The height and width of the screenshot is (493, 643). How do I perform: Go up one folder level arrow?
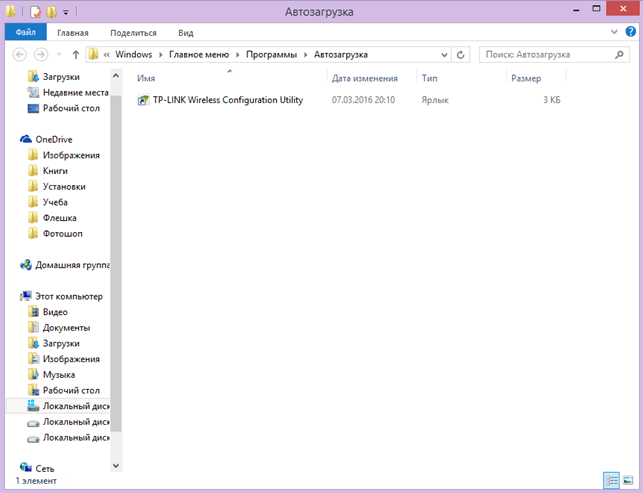76,54
